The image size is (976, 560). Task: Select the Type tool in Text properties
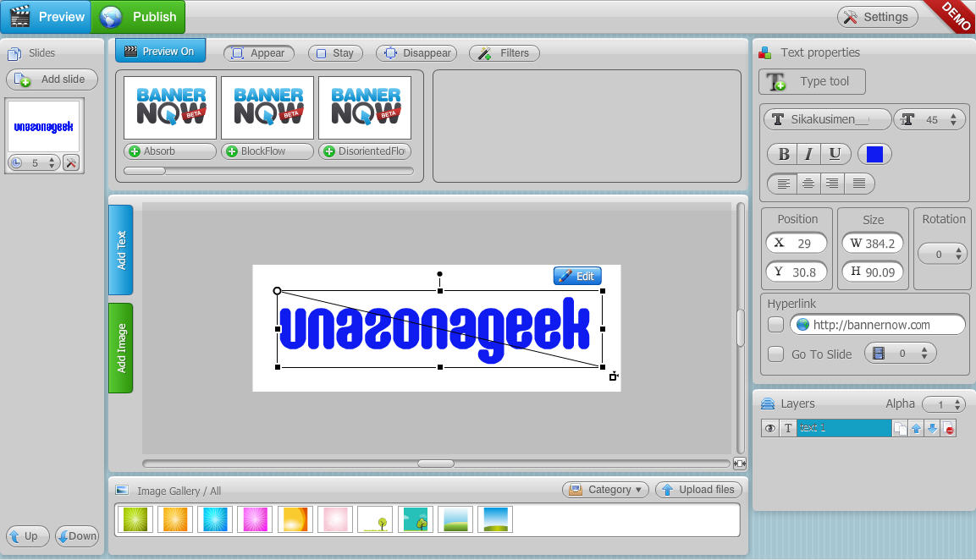[811, 81]
